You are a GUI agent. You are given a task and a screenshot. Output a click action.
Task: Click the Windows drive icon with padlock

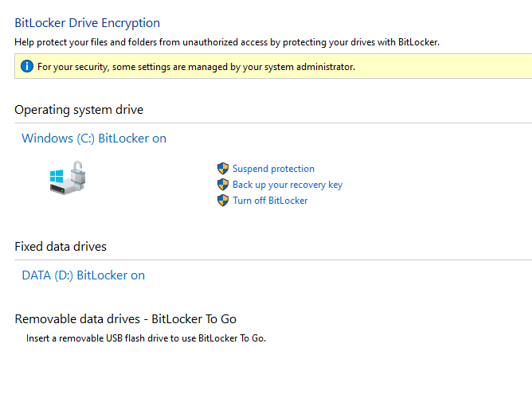click(68, 178)
